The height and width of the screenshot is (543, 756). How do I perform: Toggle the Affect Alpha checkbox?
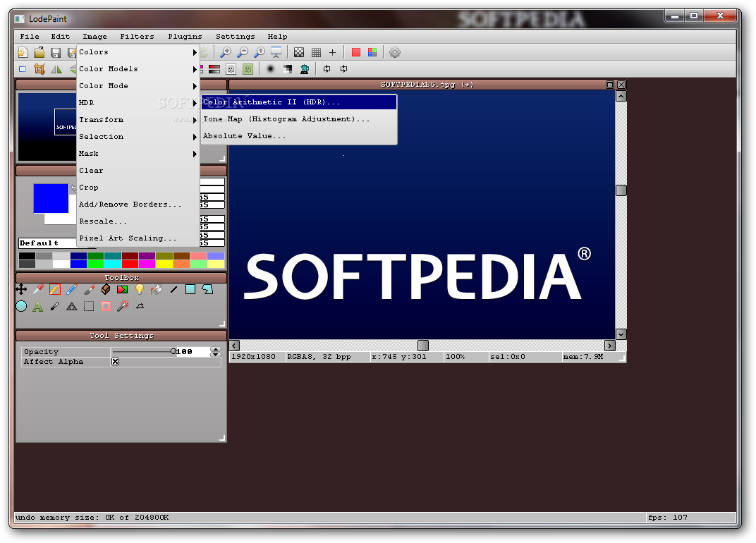click(x=115, y=362)
